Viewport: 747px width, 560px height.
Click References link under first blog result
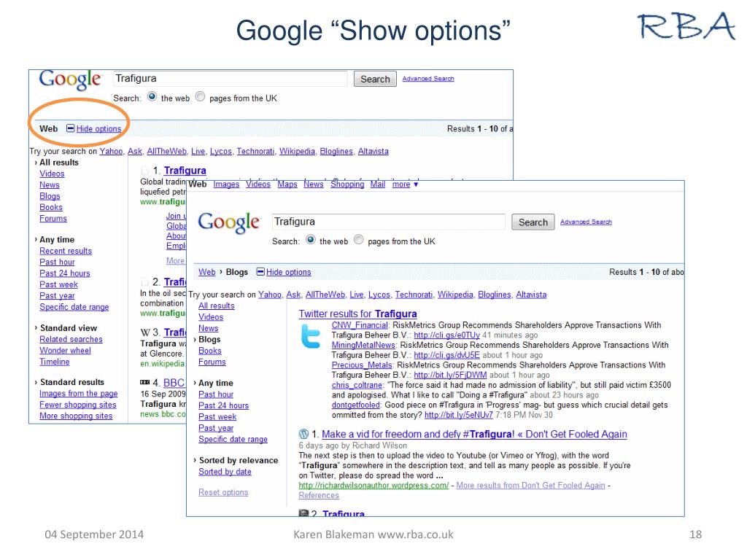click(x=319, y=495)
